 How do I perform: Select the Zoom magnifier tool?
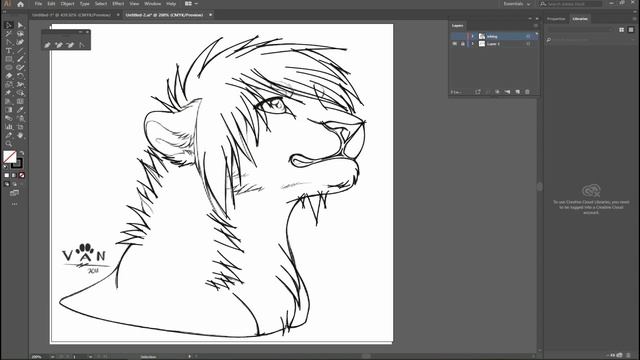click(x=9, y=144)
